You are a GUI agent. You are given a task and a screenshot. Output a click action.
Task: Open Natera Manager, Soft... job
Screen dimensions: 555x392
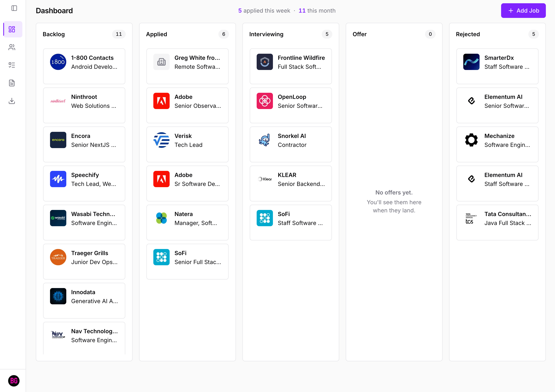187,223
